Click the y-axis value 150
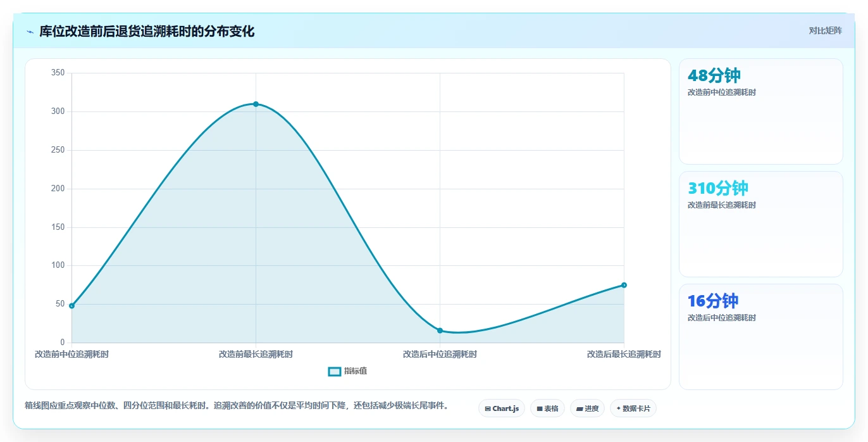The height and width of the screenshot is (442, 868). [58, 227]
